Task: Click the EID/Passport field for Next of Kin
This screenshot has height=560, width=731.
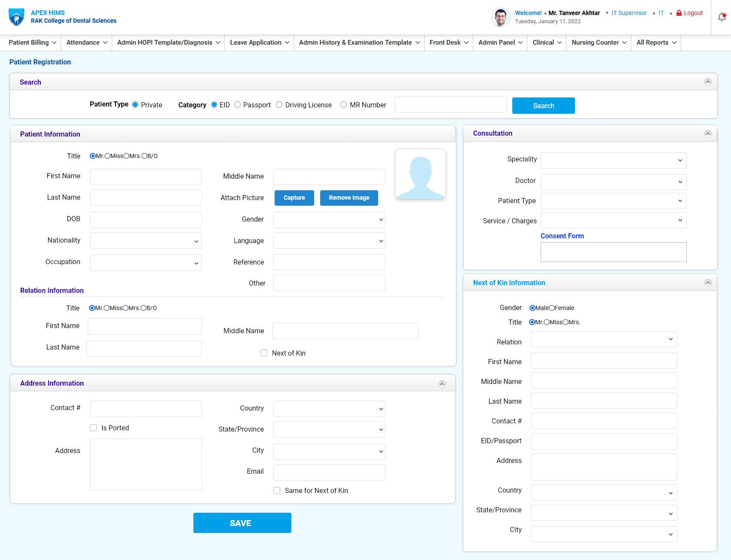Action: tap(604, 441)
